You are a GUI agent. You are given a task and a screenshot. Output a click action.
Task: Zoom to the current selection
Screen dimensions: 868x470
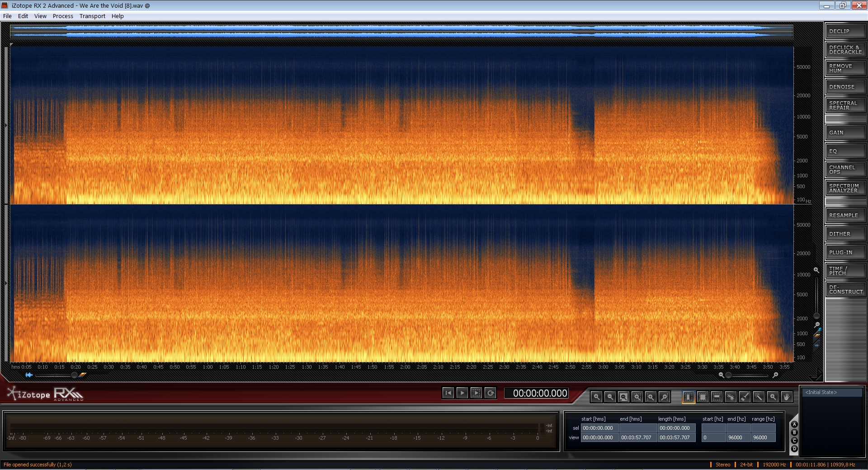point(637,397)
